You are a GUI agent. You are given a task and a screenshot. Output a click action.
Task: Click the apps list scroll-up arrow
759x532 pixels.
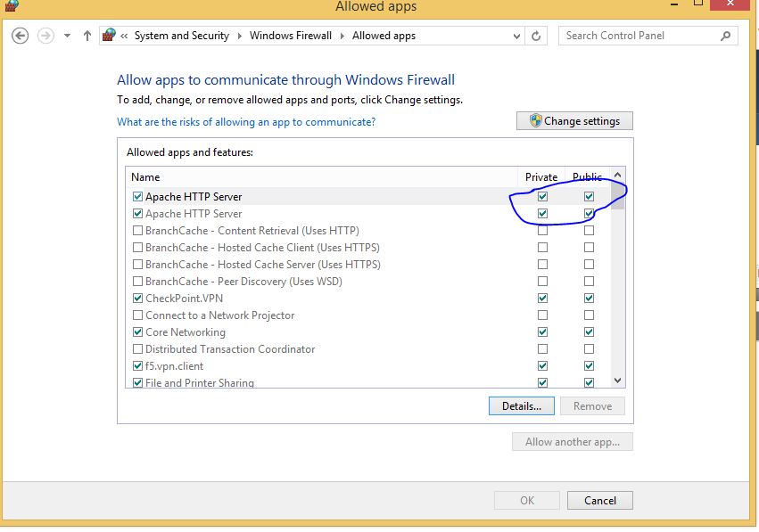pyautogui.click(x=618, y=175)
